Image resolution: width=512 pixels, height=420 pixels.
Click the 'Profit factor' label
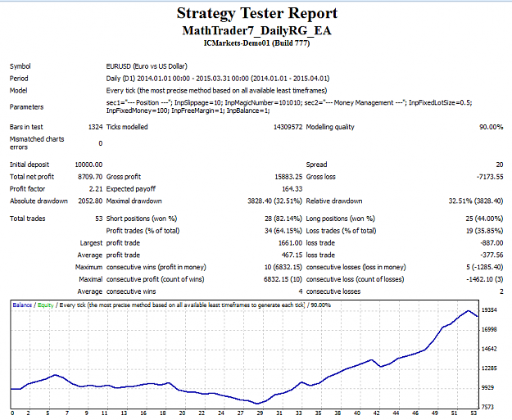tap(27, 188)
